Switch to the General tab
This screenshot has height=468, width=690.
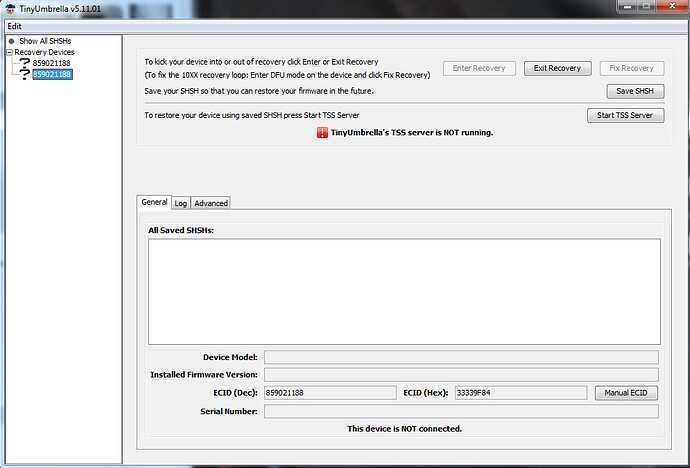154,202
